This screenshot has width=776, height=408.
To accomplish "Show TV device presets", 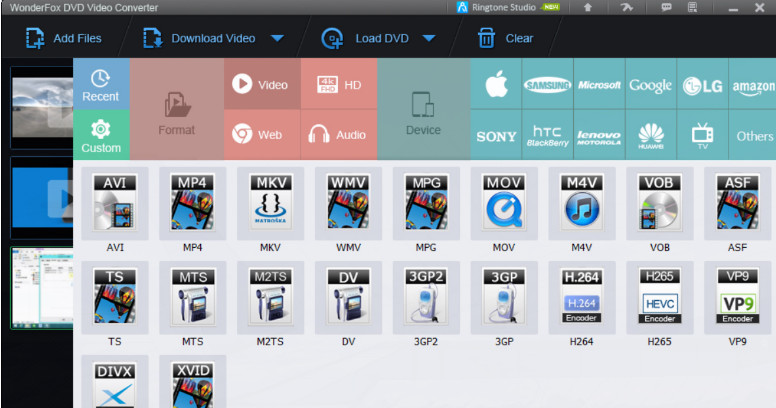I will click(702, 135).
